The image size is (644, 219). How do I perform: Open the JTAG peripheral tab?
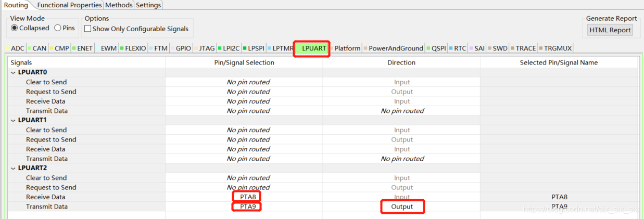coord(205,48)
